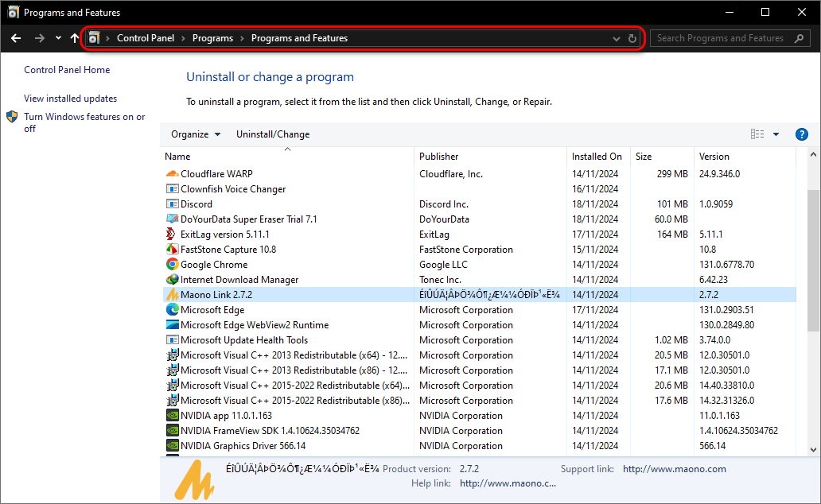Viewport: 821px width, 504px height.
Task: Click the Clownfish Voice Changer program icon
Action: [x=173, y=189]
